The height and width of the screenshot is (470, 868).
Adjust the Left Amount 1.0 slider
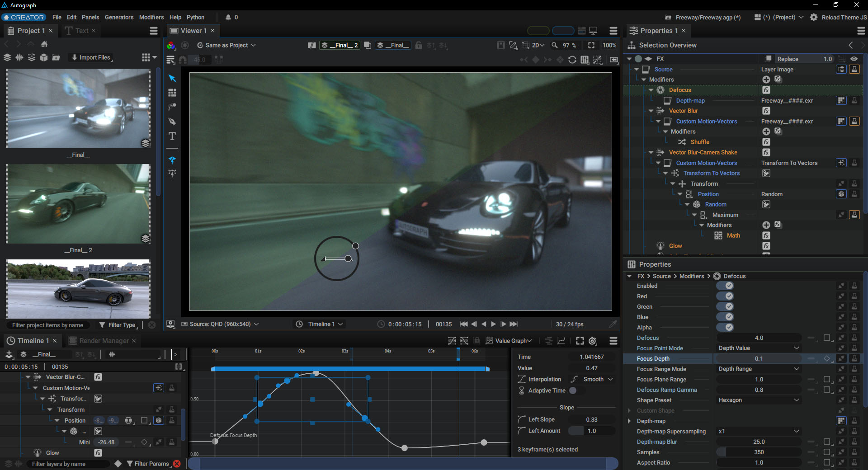(x=591, y=431)
